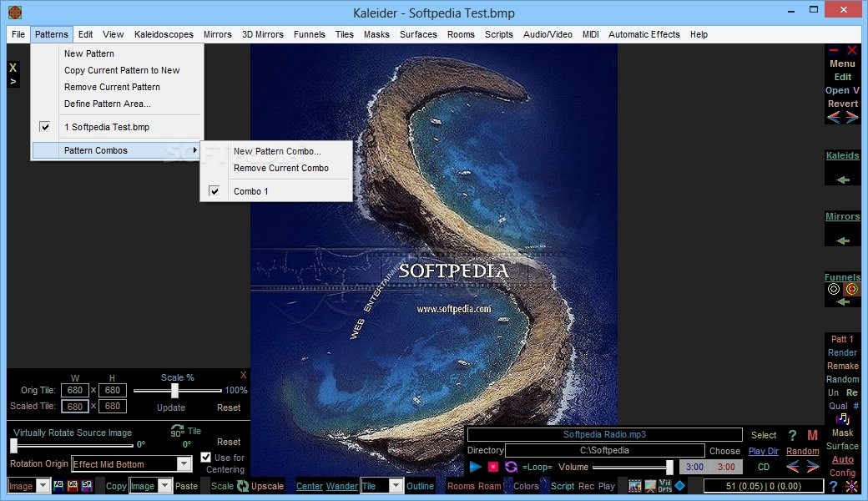Click the green arrow under Mirrors

[842, 240]
